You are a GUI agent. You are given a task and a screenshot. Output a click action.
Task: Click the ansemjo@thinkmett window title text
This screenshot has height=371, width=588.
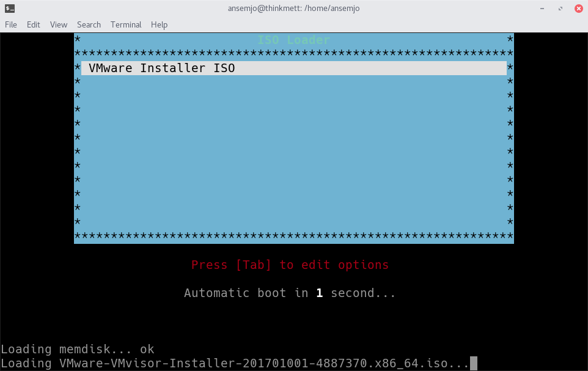click(293, 9)
